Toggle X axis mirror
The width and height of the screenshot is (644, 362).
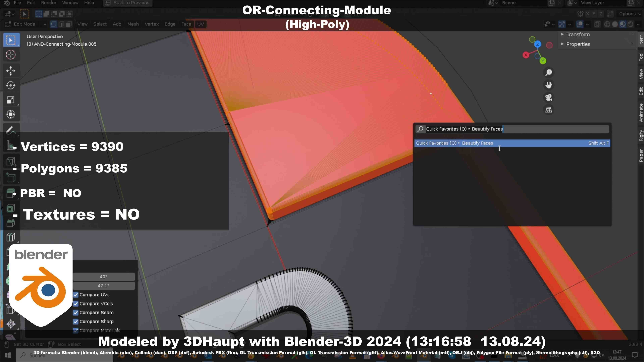(x=588, y=14)
